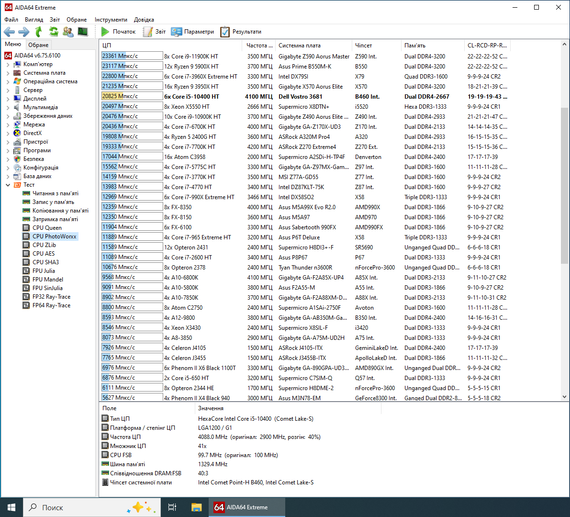Click the results list scroll down arrow

(564, 397)
